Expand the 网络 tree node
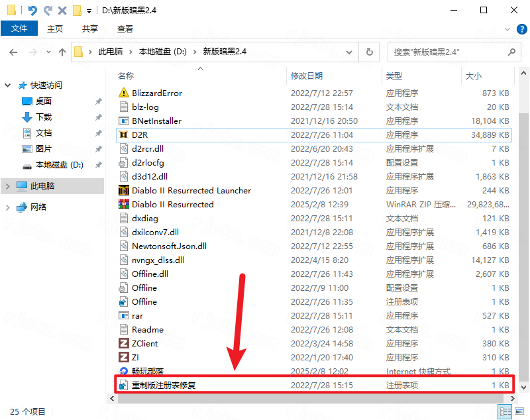This screenshot has width=530, height=420. click(x=7, y=207)
